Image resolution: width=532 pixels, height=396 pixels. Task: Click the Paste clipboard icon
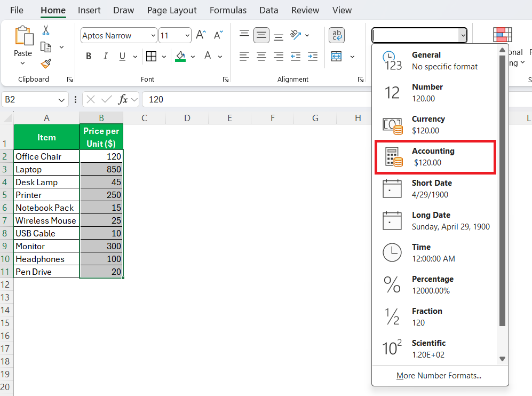[x=24, y=35]
